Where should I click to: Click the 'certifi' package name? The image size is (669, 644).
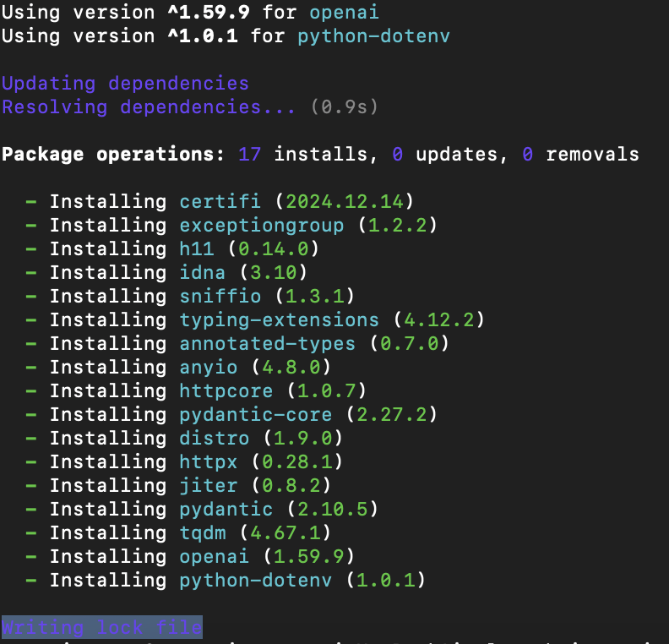220,202
